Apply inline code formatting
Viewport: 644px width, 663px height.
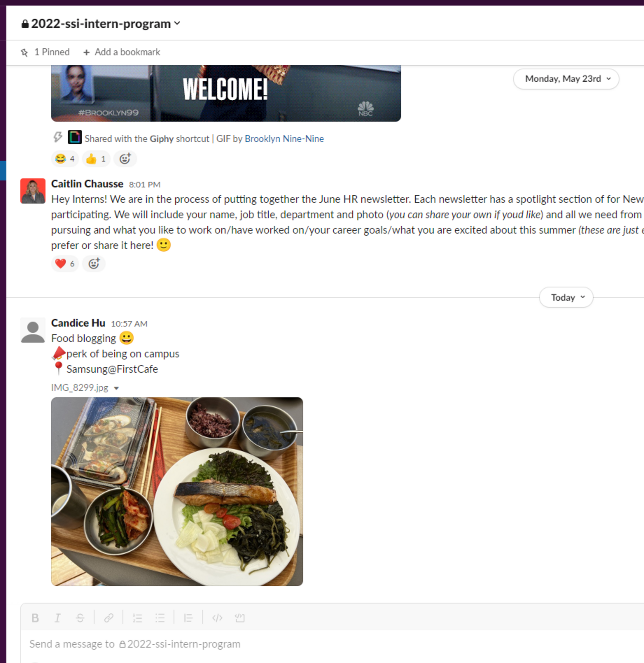217,618
